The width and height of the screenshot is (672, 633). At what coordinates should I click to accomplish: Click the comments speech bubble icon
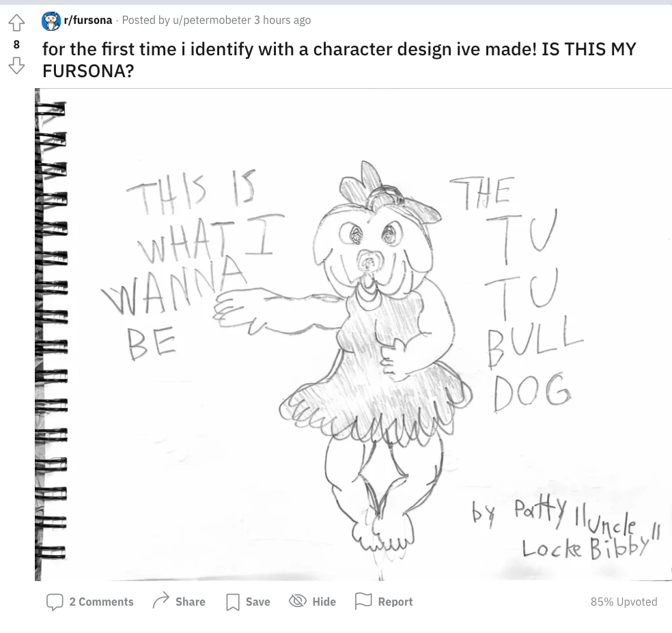coord(55,602)
